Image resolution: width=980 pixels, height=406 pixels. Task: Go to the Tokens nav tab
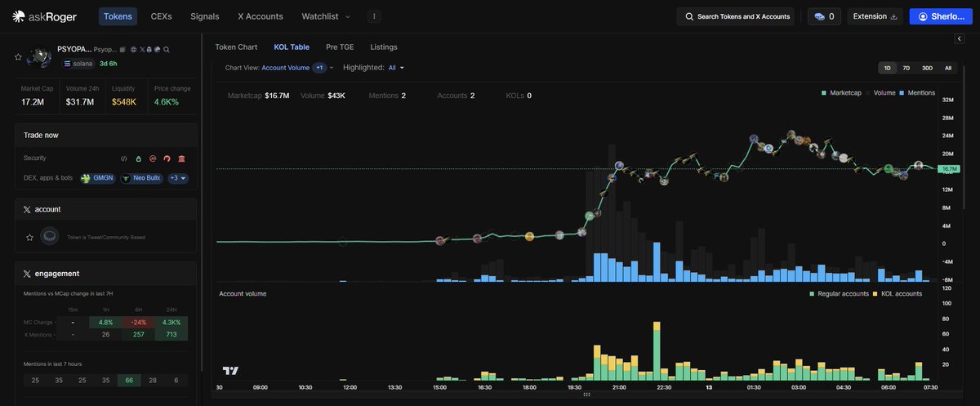(118, 16)
